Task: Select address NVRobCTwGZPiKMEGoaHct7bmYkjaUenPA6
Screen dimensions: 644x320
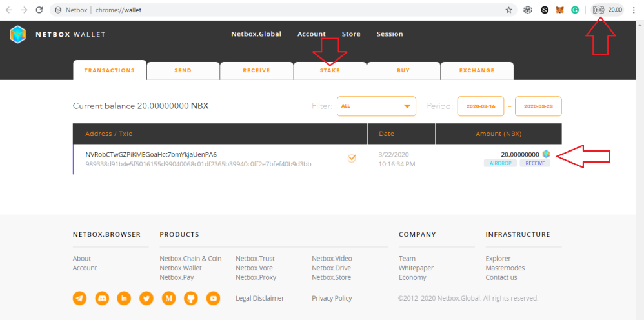Action: (151, 154)
